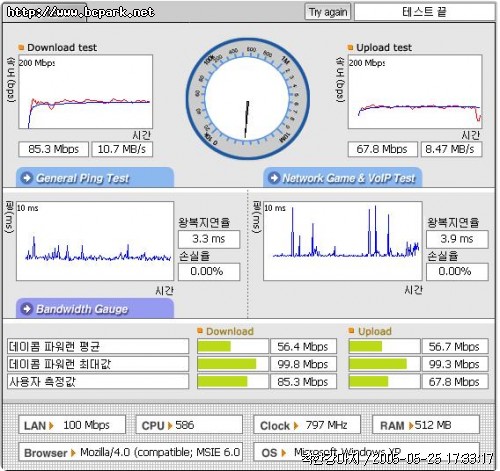Click the orange bullet beside Download column header
Screen dimensions: 500x471
tap(200, 331)
